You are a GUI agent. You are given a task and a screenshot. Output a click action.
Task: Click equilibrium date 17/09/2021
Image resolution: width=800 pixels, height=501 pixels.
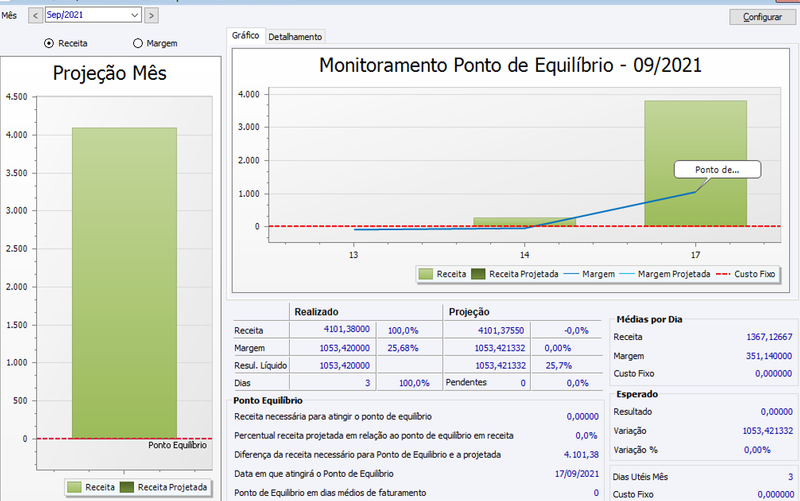(577, 473)
